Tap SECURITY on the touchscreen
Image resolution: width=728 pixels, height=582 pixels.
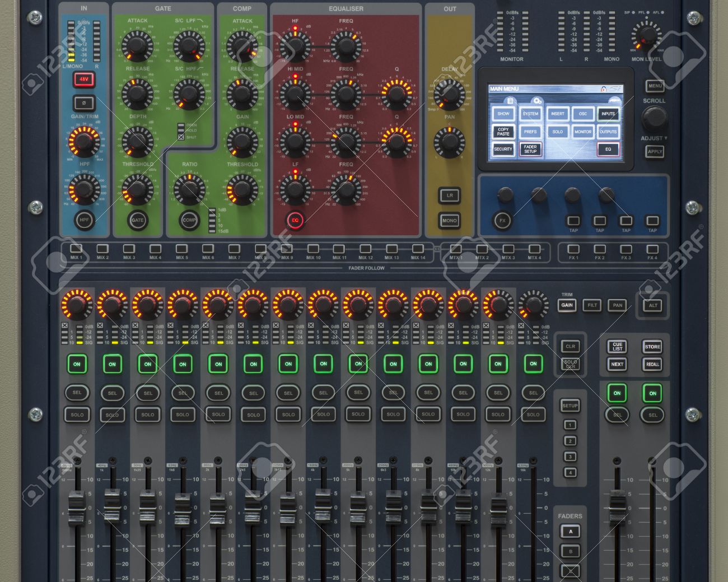coord(503,149)
